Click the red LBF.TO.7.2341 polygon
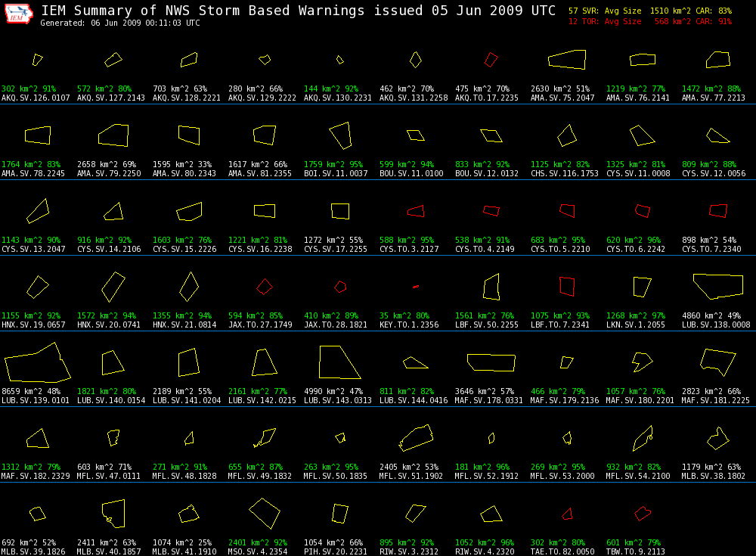Image resolution: width=756 pixels, height=556 pixels. 567,287
